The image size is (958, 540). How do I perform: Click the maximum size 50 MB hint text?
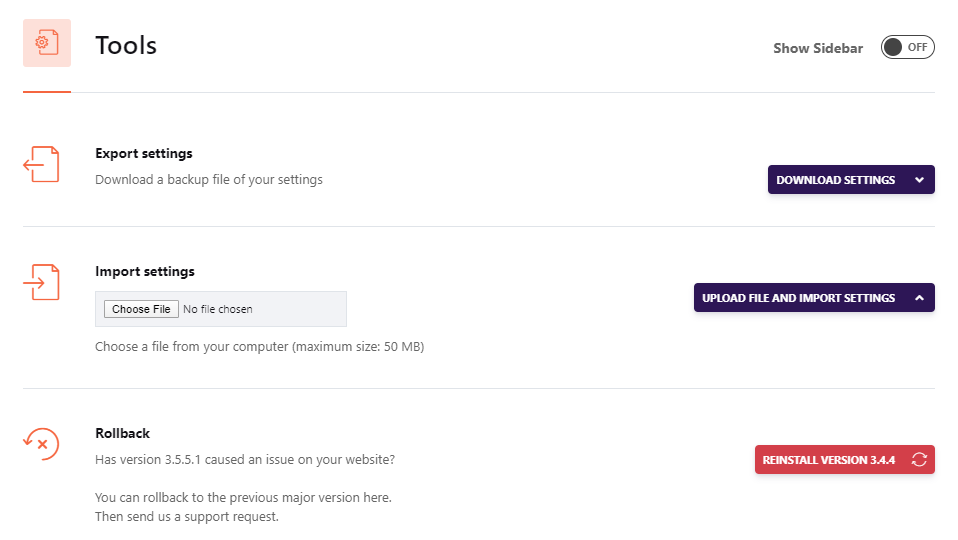point(260,347)
